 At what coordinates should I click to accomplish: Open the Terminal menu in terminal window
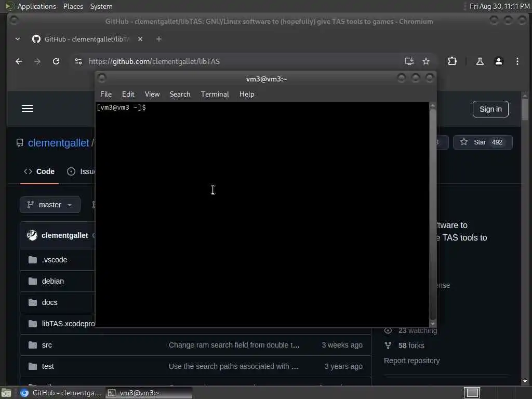215,95
